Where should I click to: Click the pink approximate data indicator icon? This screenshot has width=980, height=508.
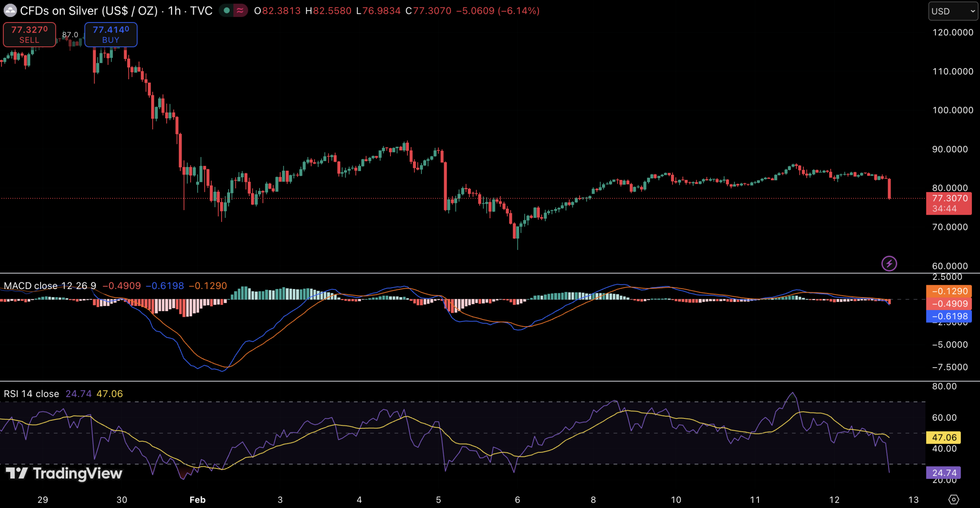click(240, 10)
